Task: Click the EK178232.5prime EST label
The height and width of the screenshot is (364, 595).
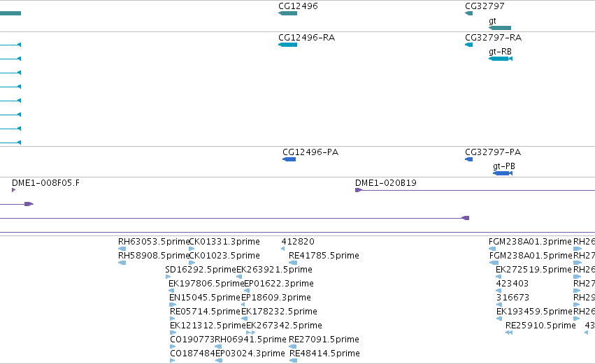Action: point(279,312)
